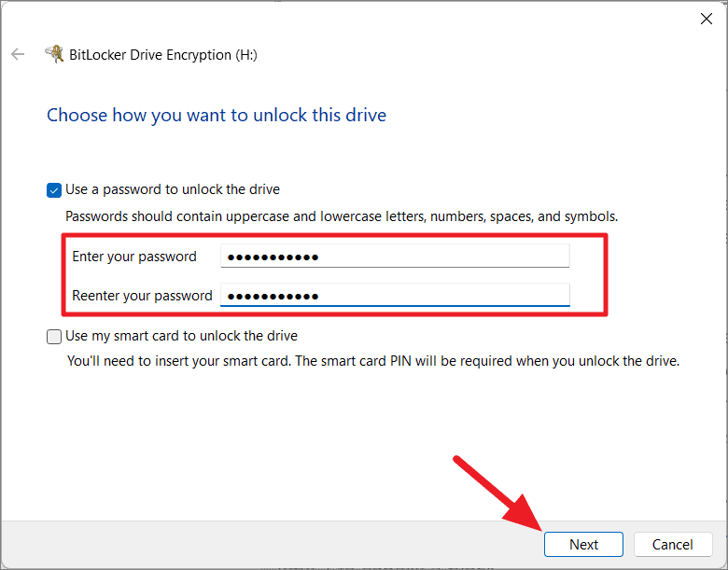Screen dimensions: 728x570
Task: Focus the 'Reenter your password' field
Action: (395, 295)
